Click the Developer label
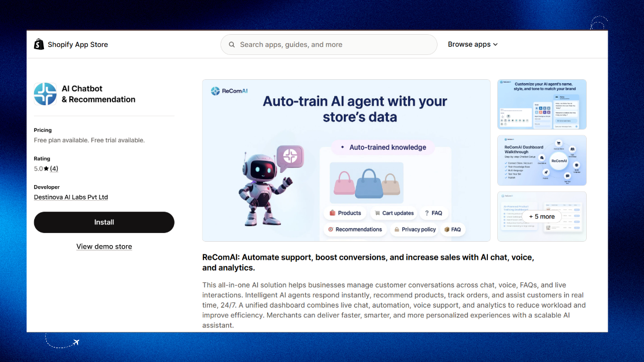This screenshot has width=644, height=362. (47, 187)
